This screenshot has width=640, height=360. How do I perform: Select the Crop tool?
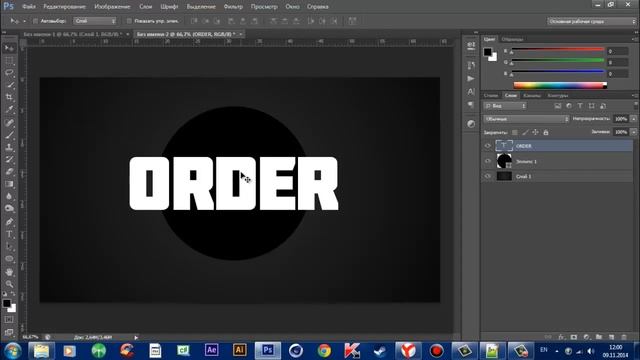click(x=9, y=98)
